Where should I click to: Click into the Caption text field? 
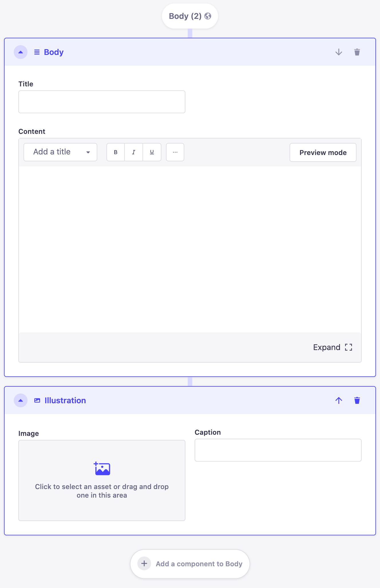[278, 450]
